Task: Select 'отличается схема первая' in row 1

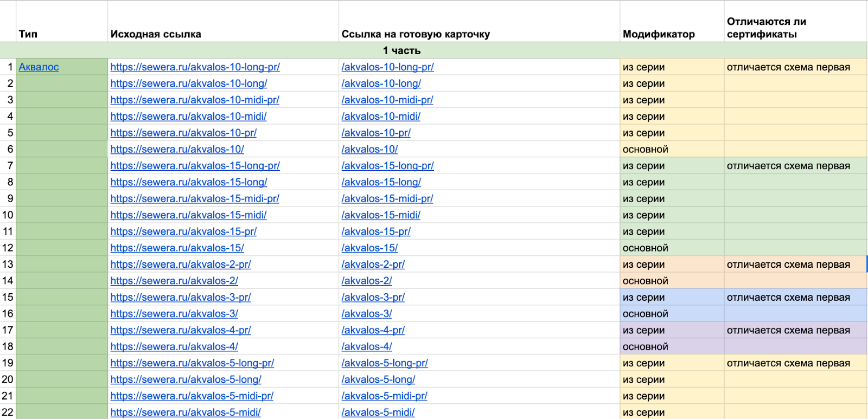Action: pos(795,67)
